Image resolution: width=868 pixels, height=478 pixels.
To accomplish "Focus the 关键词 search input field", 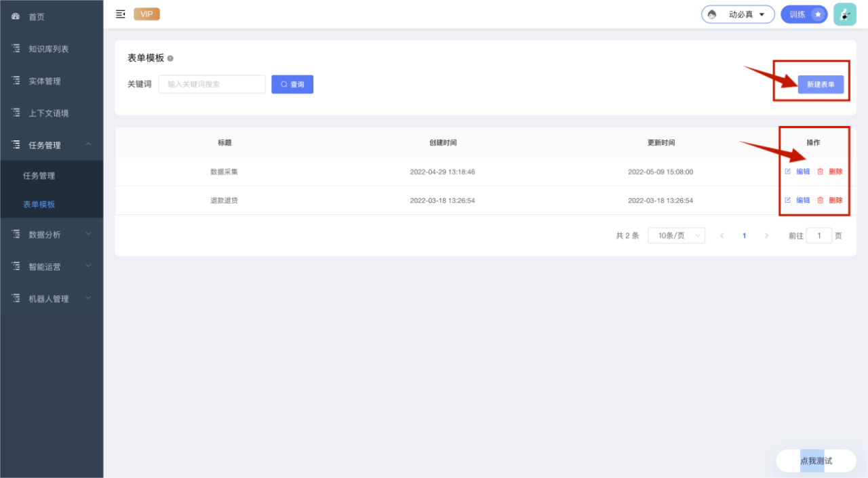I will [x=212, y=84].
